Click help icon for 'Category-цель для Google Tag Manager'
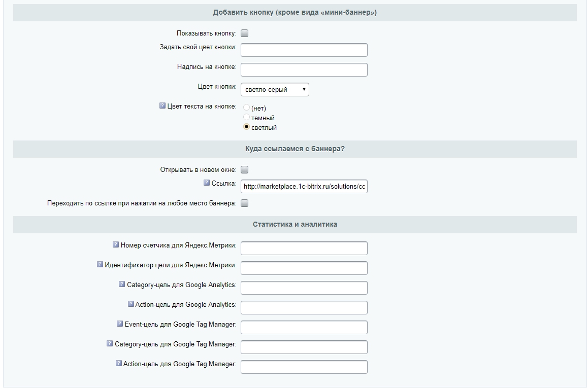The width and height of the screenshot is (588, 389). tap(110, 343)
